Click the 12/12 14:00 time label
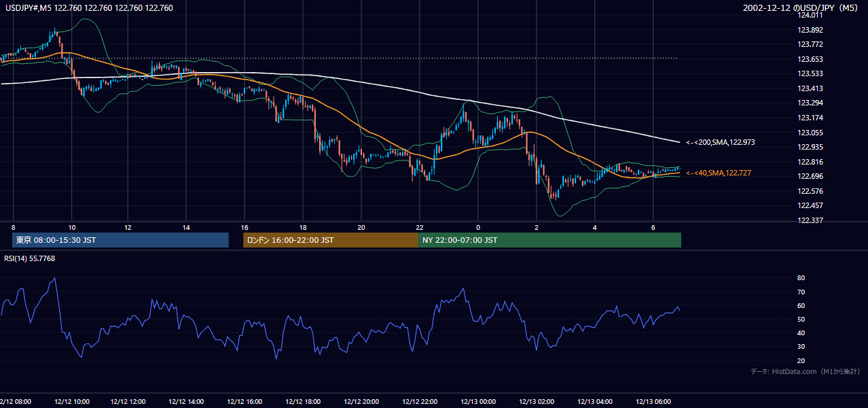 point(187,401)
